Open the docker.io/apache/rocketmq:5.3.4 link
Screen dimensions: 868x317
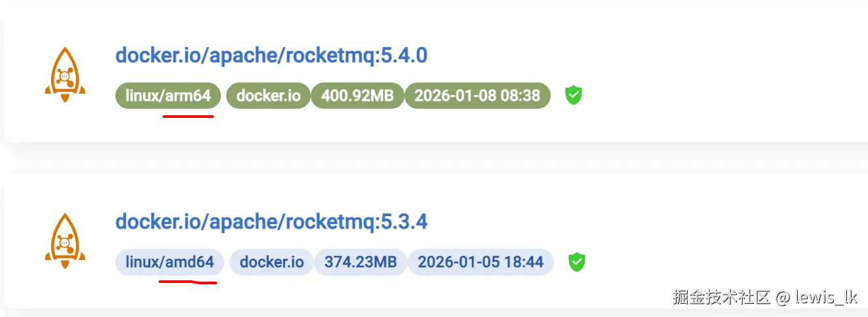click(x=271, y=222)
